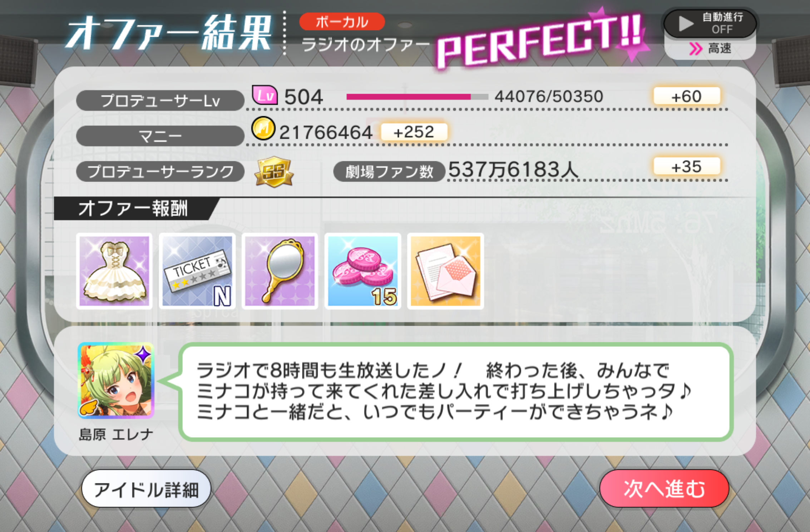This screenshot has height=532, width=810.
Task: Click the +60 experience gain badge
Action: pyautogui.click(x=687, y=96)
